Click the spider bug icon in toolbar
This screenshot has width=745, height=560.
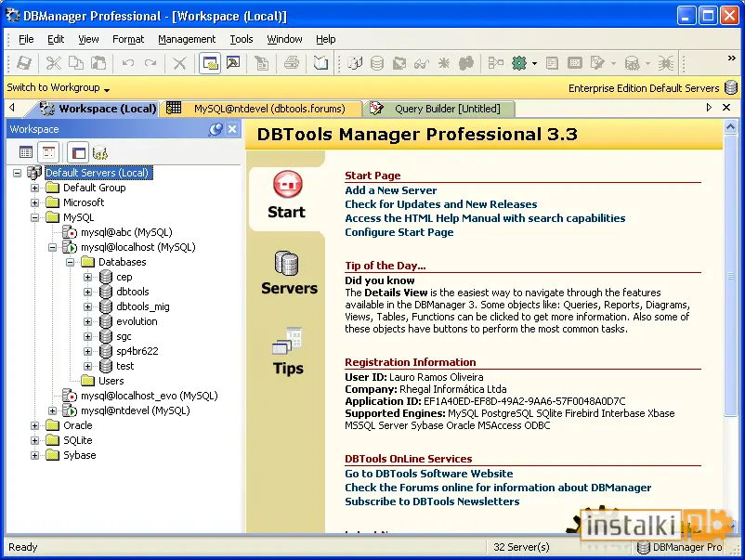click(666, 63)
